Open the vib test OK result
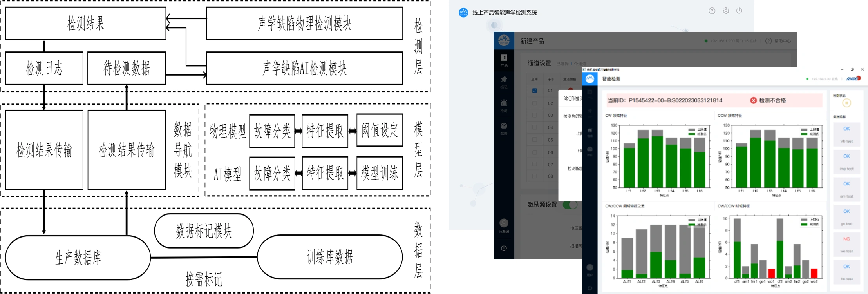The width and height of the screenshot is (868, 294). pyautogui.click(x=846, y=134)
